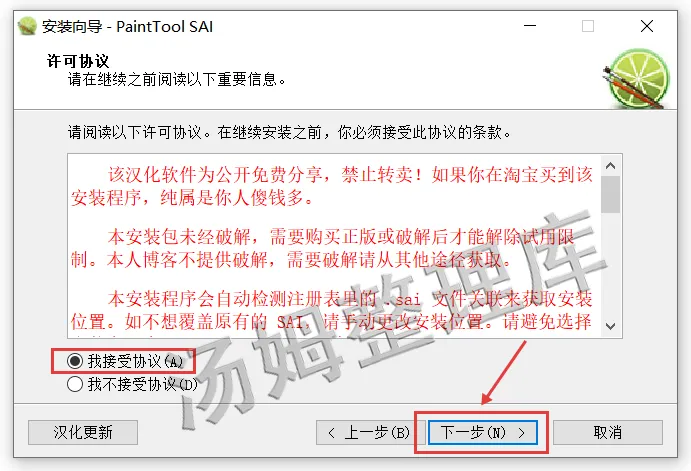Click the disabled maximize window button
The image size is (691, 471).
click(587, 26)
